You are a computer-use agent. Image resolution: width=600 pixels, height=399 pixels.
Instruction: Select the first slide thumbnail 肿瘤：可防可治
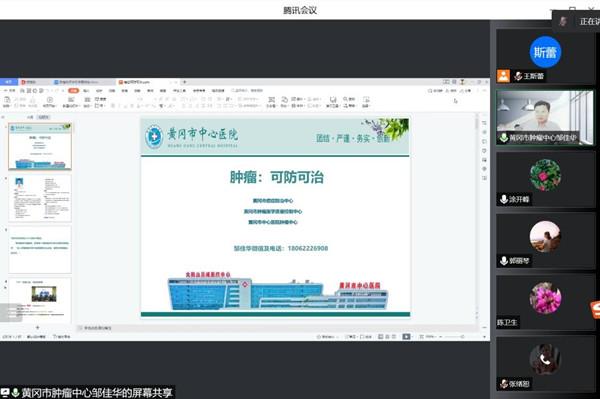point(40,147)
